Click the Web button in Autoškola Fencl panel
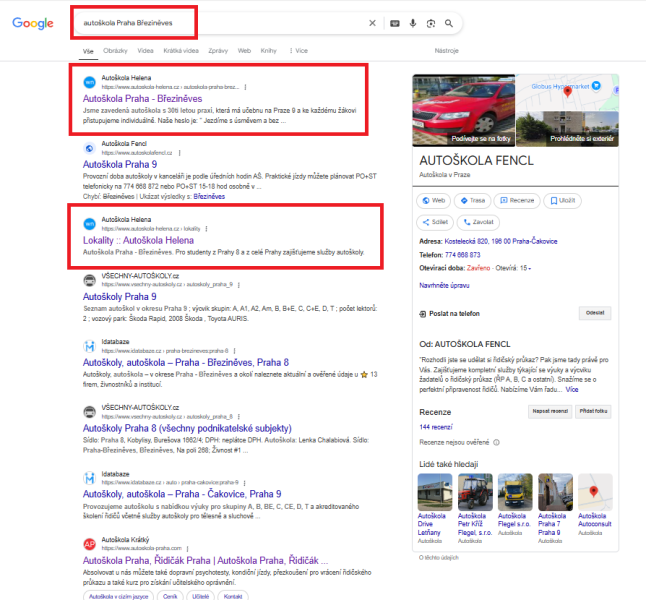The width and height of the screenshot is (646, 600). (x=434, y=201)
